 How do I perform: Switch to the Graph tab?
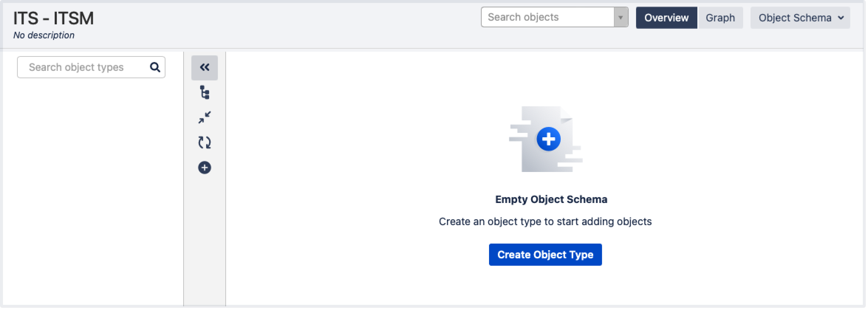point(720,18)
